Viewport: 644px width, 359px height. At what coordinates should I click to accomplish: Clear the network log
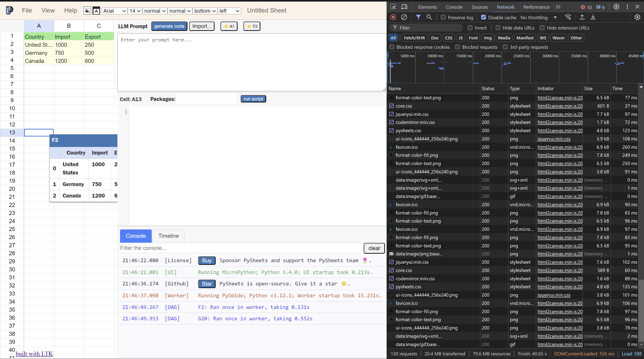(x=404, y=17)
